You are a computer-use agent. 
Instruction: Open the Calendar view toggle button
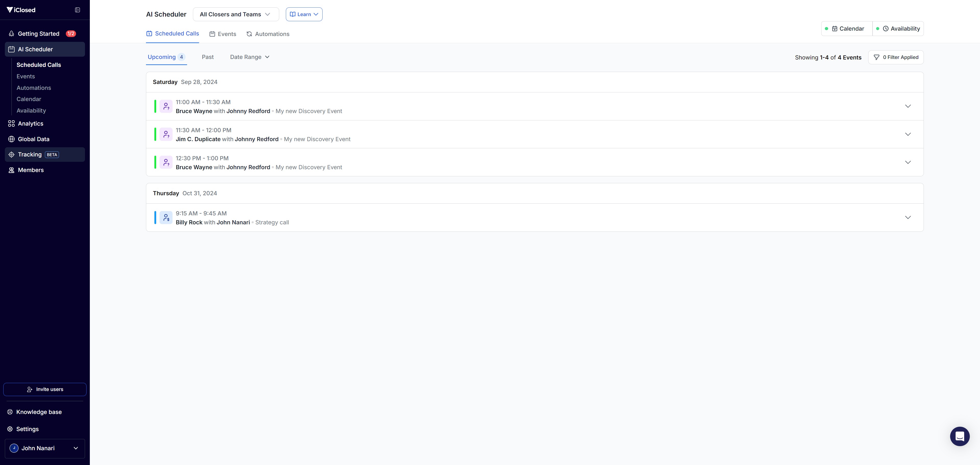tap(847, 29)
